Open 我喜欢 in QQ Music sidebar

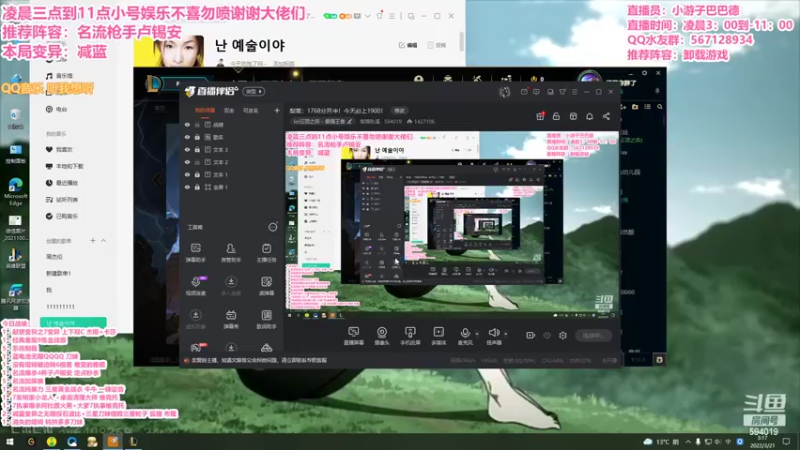point(59,149)
